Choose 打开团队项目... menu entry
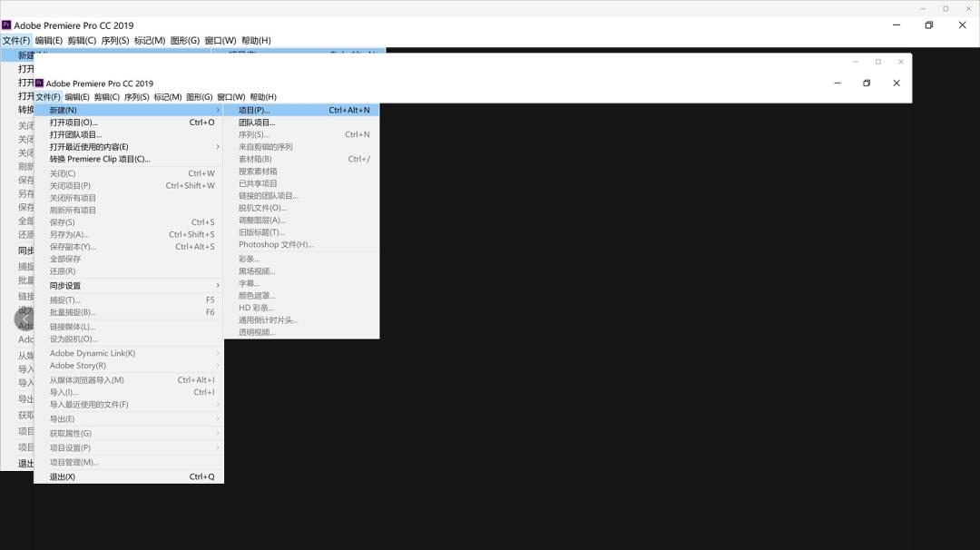 (129, 134)
